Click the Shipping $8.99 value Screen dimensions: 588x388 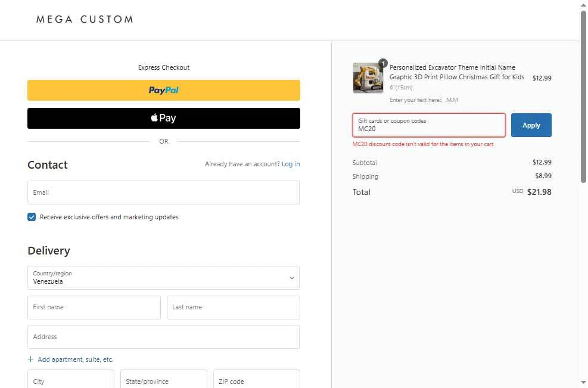coord(543,176)
